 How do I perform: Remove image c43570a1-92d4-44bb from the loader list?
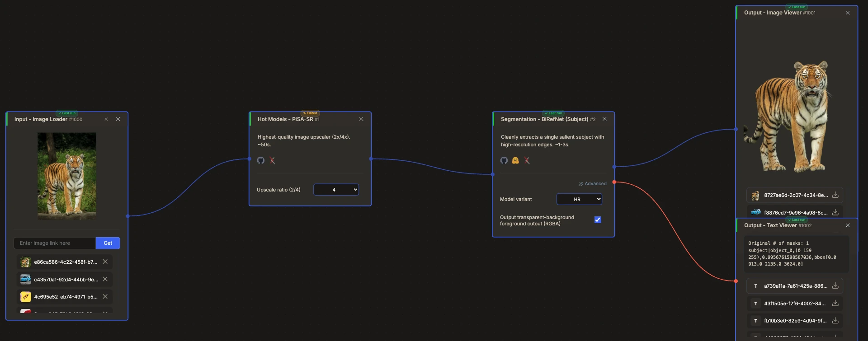point(105,279)
